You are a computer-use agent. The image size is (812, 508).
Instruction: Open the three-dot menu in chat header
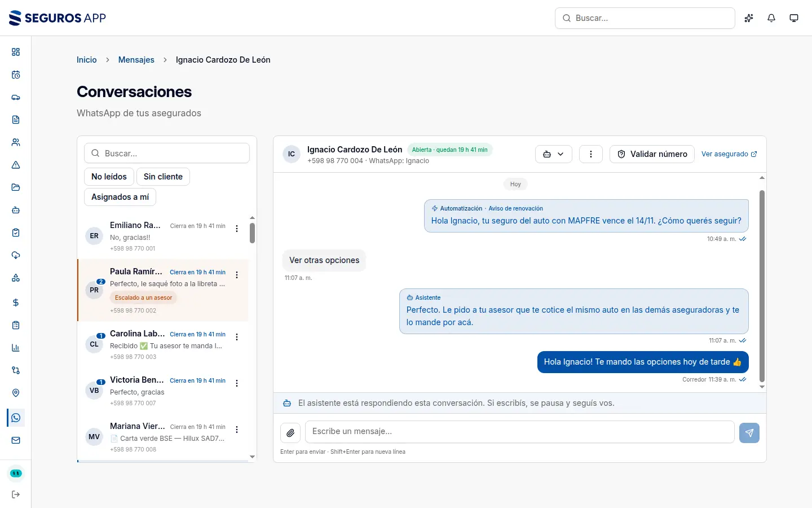coord(591,154)
